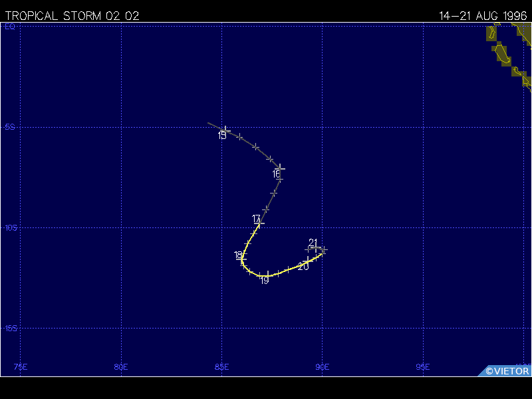Click the day 21 track marker label
This screenshot has height=399, width=532.
tap(313, 243)
